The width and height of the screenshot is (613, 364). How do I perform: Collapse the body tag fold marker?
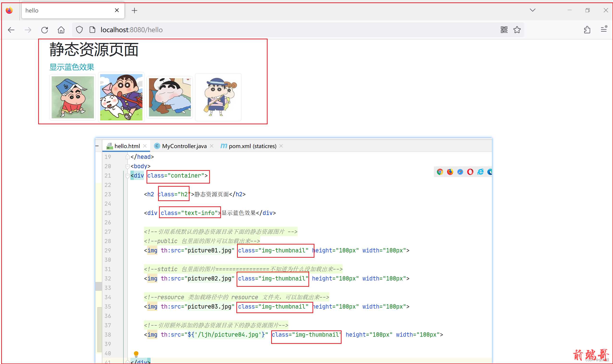point(127,166)
